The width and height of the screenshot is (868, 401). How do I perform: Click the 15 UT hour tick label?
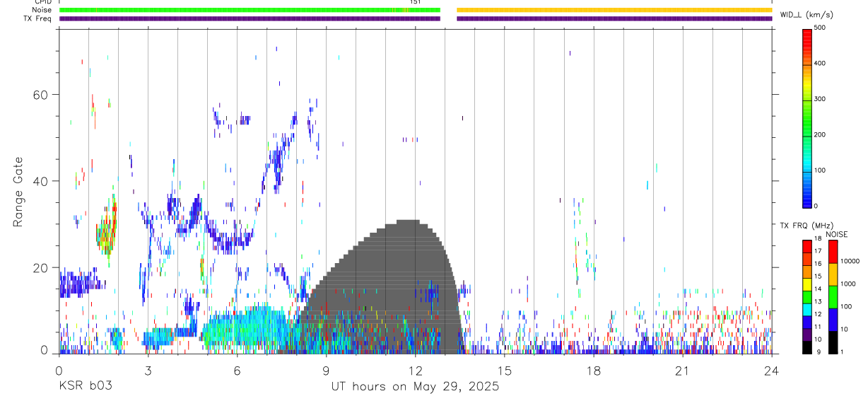(504, 371)
